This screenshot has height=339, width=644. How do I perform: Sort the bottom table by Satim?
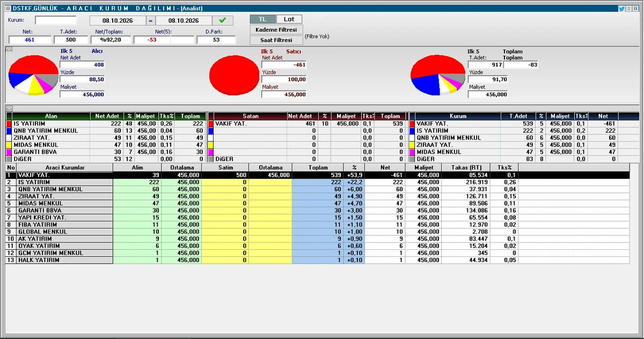pos(225,168)
